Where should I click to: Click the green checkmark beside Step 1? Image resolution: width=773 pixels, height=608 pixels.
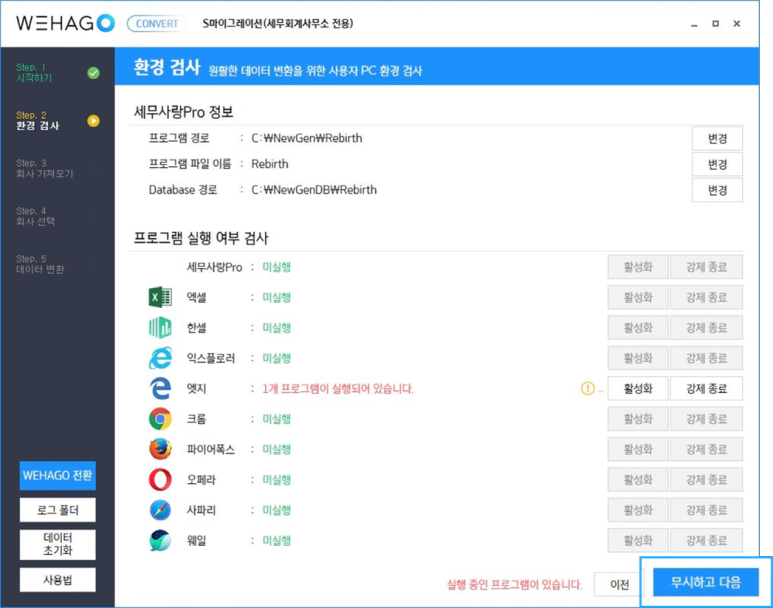click(93, 73)
